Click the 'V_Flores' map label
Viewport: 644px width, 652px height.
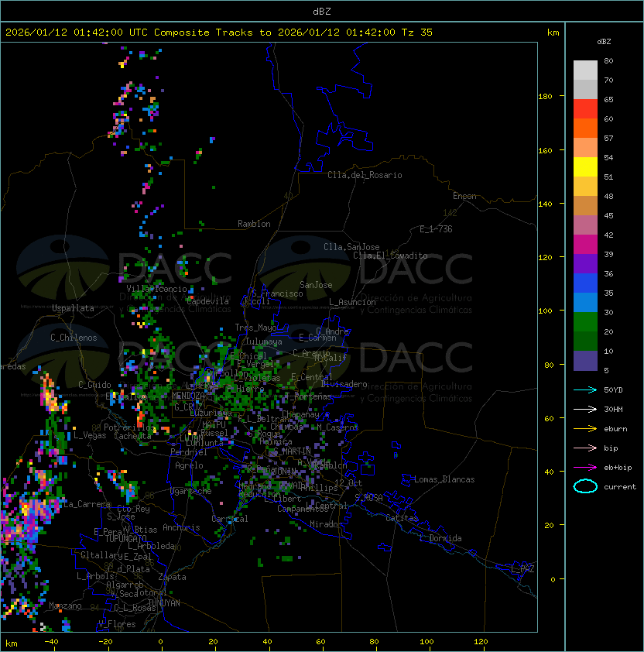tap(117, 624)
